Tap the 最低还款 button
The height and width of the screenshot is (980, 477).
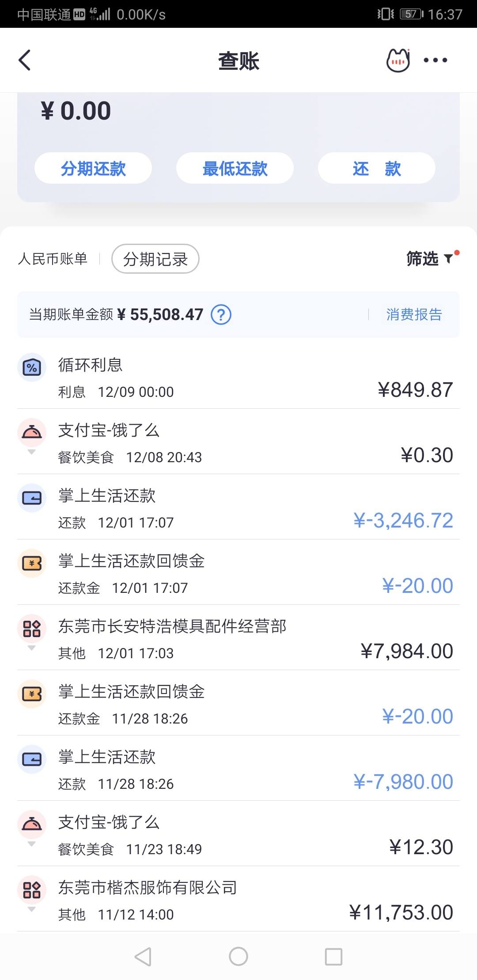coord(235,168)
